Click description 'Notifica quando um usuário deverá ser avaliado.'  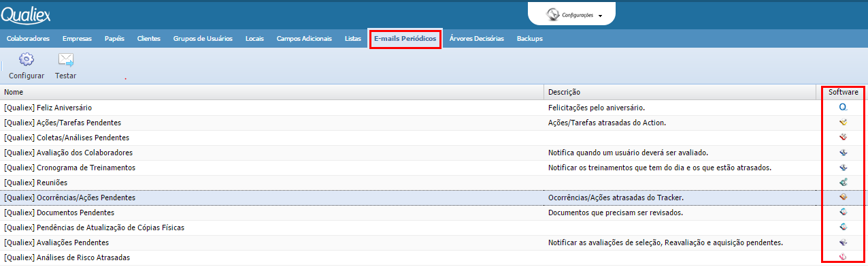click(628, 153)
